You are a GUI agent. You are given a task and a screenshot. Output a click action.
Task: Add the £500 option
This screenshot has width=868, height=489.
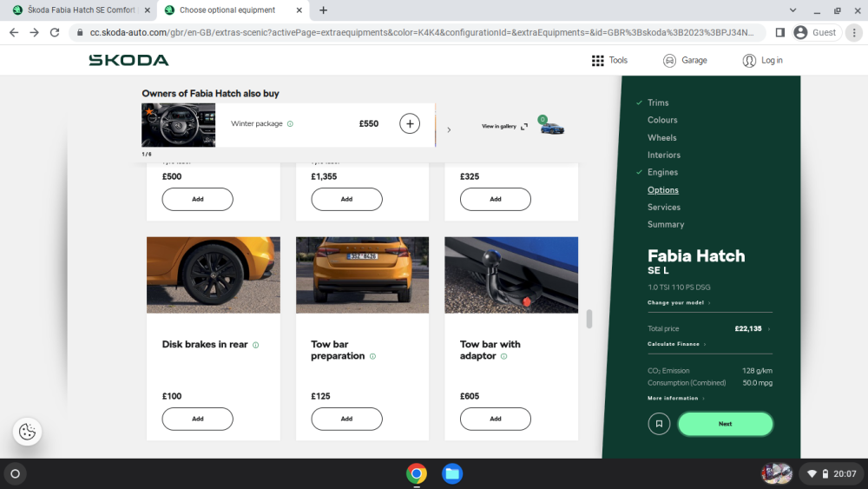pyautogui.click(x=198, y=200)
